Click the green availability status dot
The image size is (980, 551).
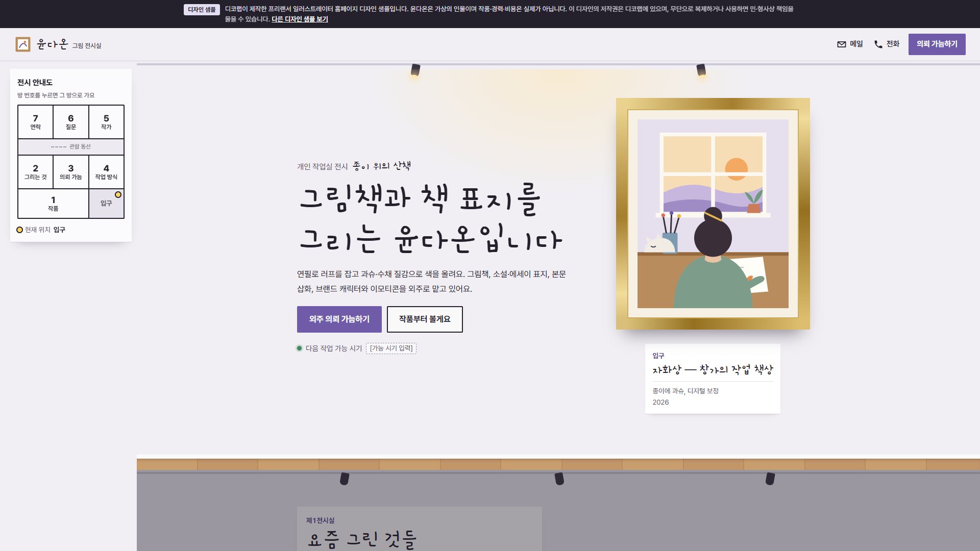300,348
